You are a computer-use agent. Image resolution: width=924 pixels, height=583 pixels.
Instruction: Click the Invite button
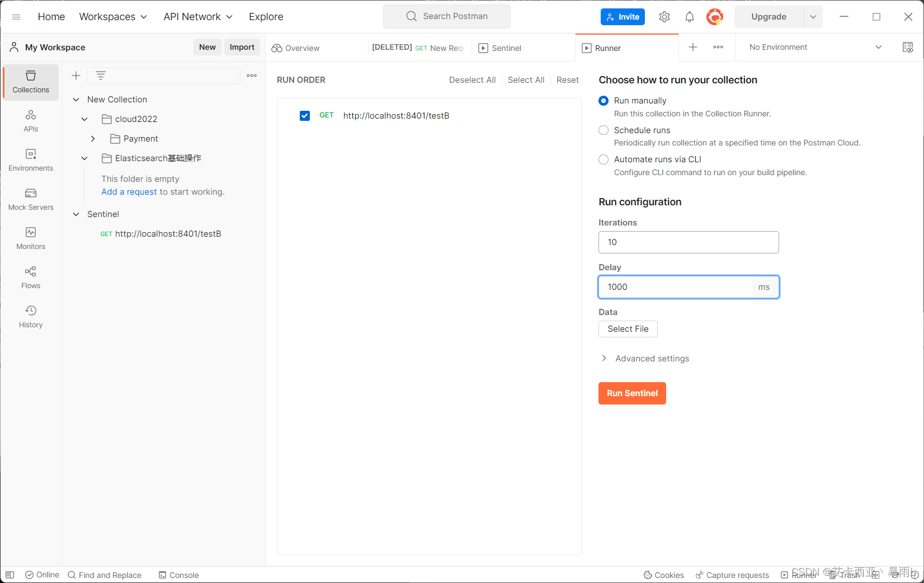[x=623, y=17]
